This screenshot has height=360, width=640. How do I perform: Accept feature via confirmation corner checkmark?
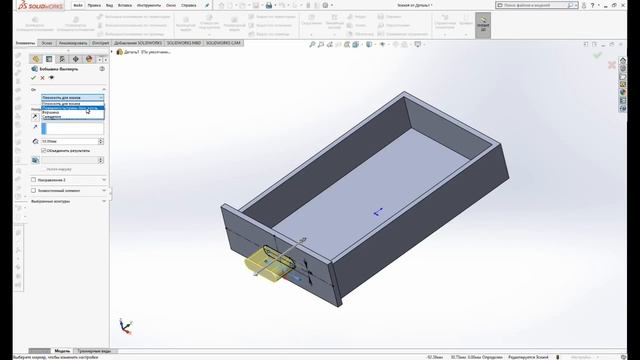click(x=598, y=55)
